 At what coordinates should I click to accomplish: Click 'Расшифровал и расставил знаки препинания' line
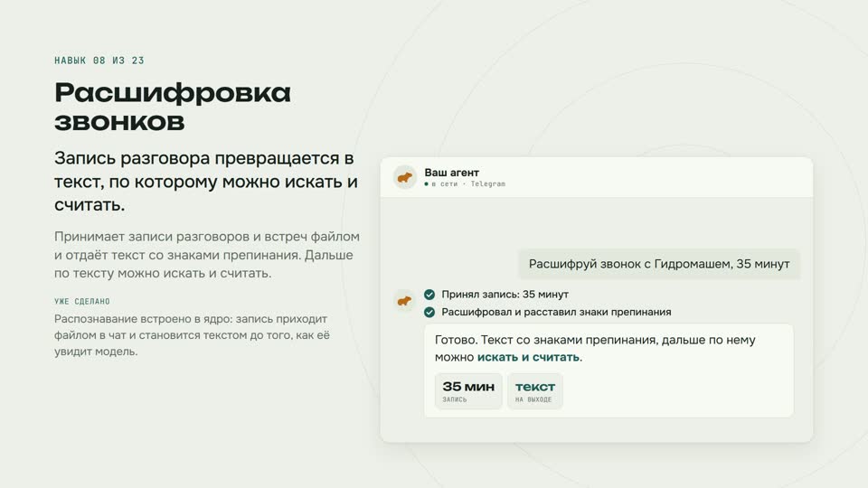[x=556, y=312]
